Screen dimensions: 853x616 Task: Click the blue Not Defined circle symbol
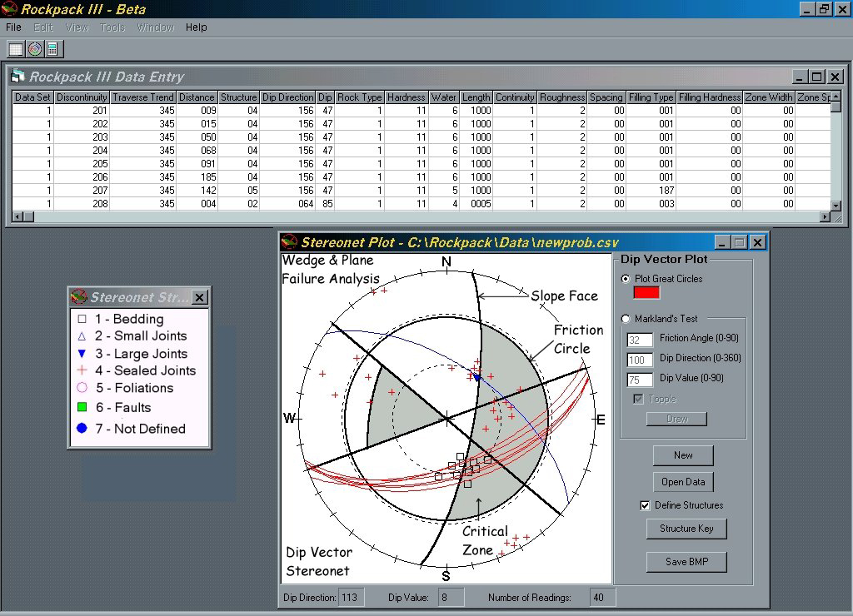coord(82,429)
